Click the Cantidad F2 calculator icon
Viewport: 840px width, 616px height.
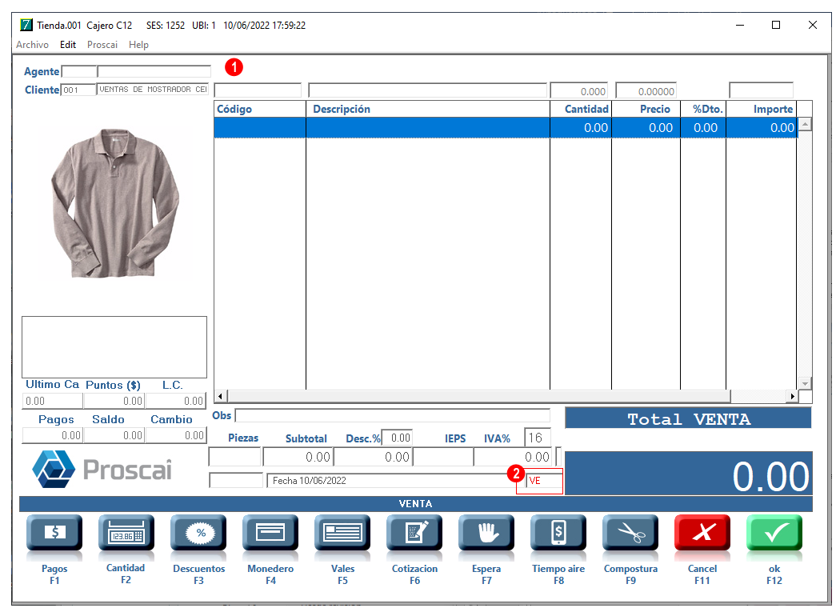(x=126, y=533)
